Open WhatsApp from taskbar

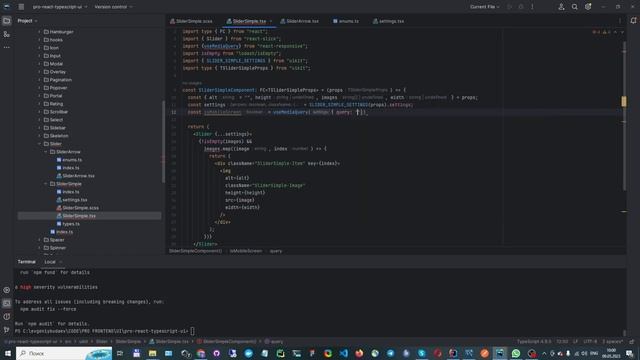[516, 353]
